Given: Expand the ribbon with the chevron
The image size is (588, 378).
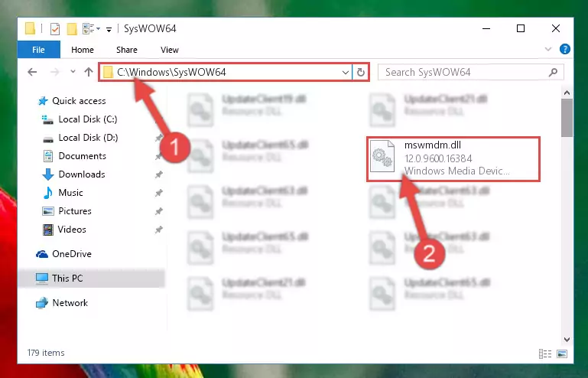Looking at the screenshot, I should click(548, 49).
